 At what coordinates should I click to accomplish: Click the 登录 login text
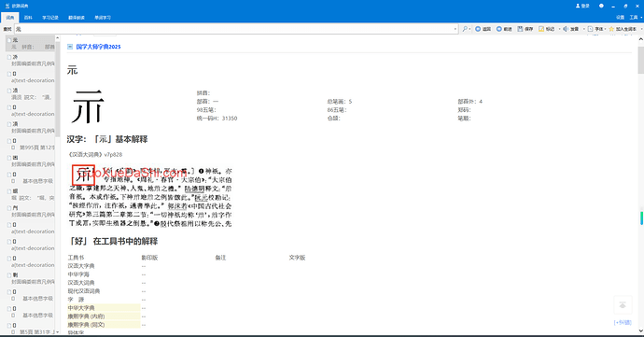[x=586, y=6]
